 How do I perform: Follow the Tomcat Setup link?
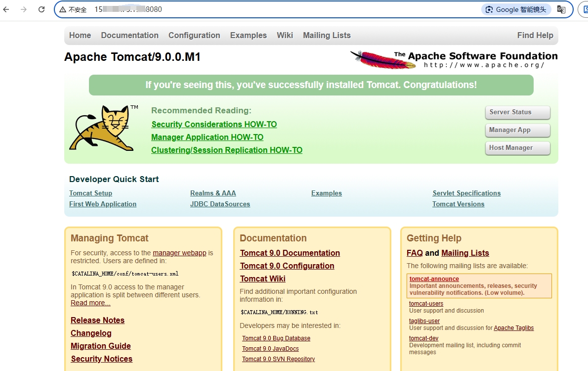click(91, 193)
